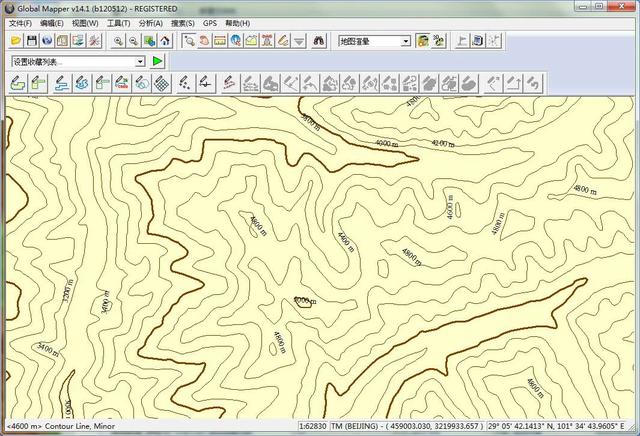
Task: Click the 3200 m contour label
Action: pos(69,291)
